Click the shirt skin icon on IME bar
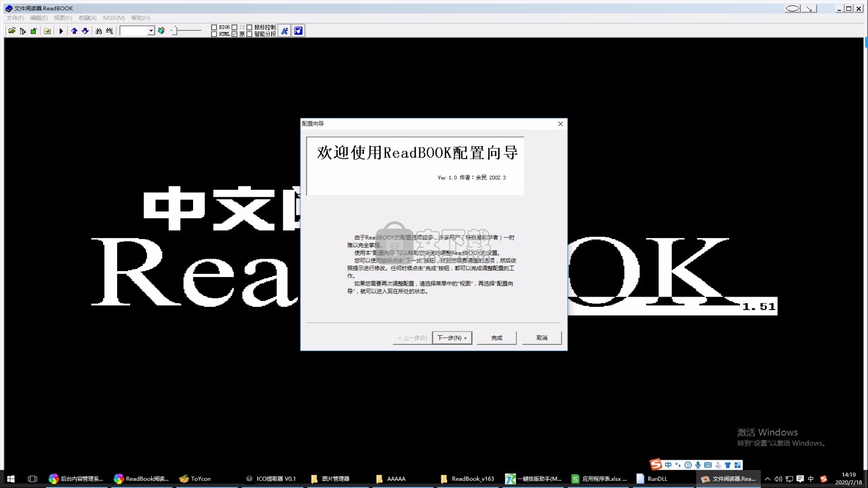 (x=728, y=465)
